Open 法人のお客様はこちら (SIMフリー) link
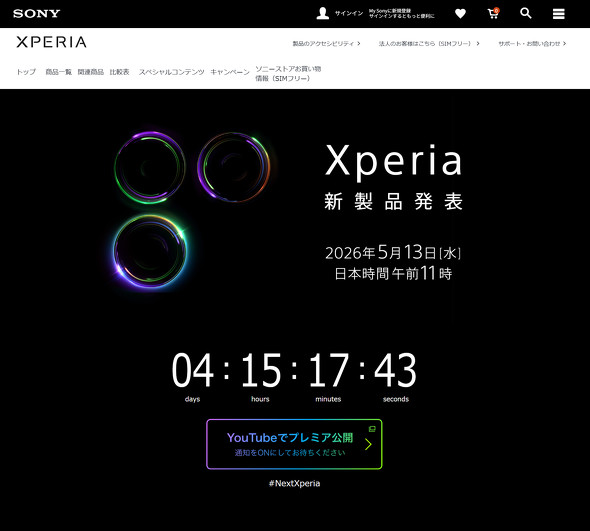Screen dimensions: 590x531 point(429,44)
